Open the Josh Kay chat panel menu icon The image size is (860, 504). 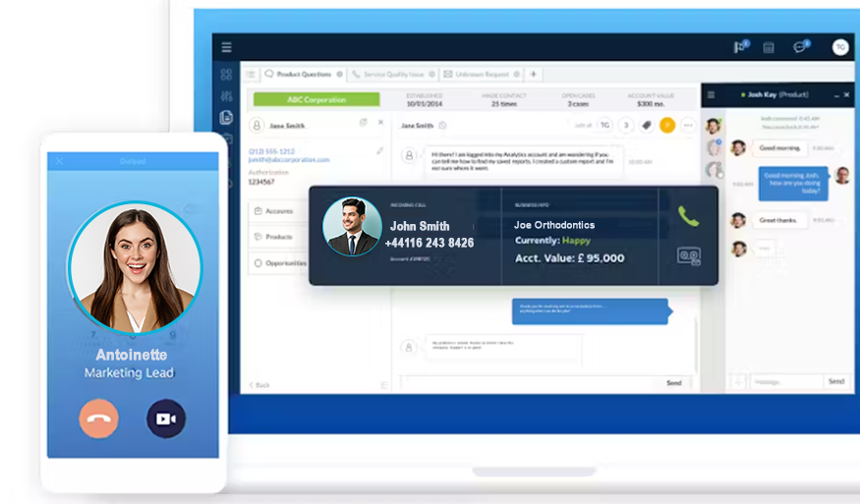click(711, 95)
